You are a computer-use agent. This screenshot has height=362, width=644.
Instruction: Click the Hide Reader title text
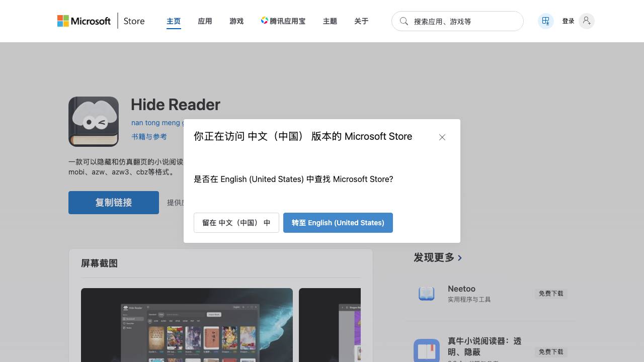pyautogui.click(x=175, y=105)
